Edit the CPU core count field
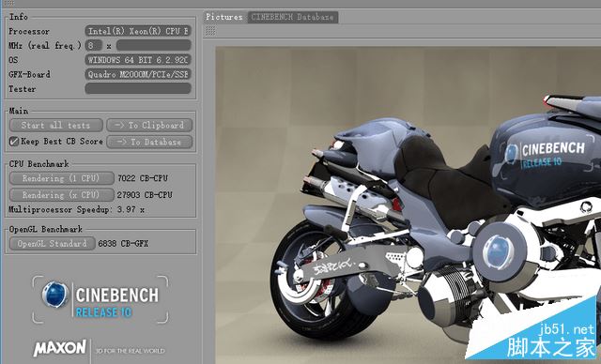601x364 pixels. (94, 45)
